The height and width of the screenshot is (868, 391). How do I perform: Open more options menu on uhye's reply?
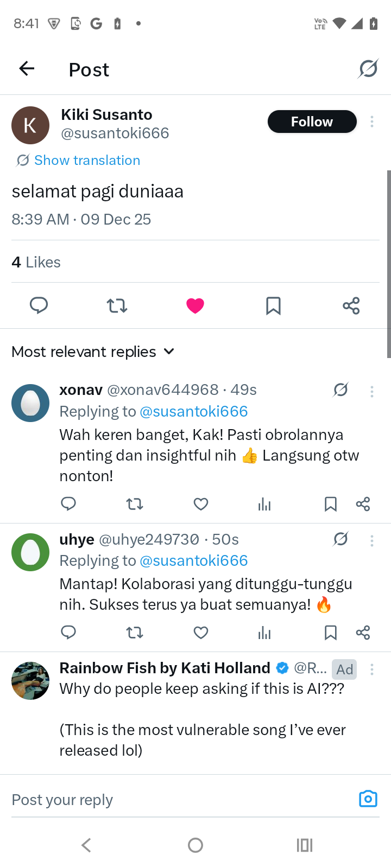click(372, 540)
